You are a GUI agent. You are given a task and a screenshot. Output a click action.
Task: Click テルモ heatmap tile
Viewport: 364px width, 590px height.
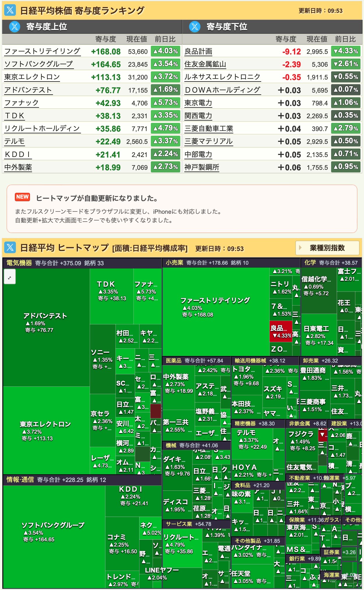[x=252, y=443]
